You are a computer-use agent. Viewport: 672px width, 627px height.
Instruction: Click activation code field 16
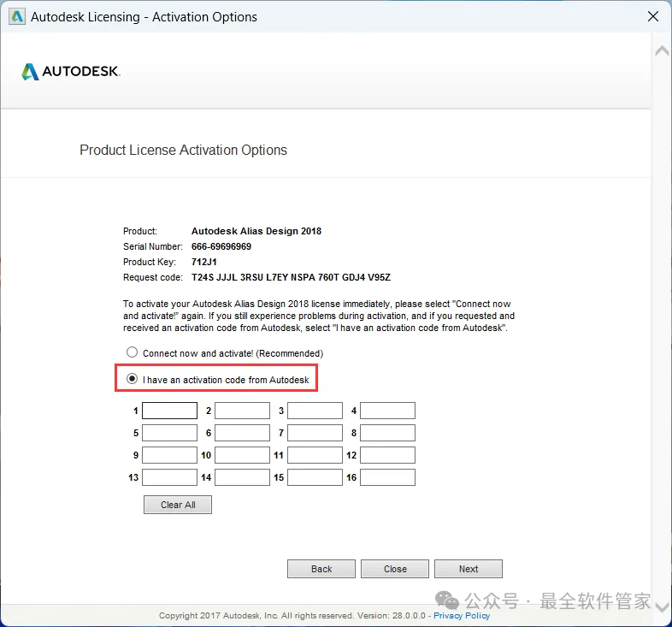387,477
